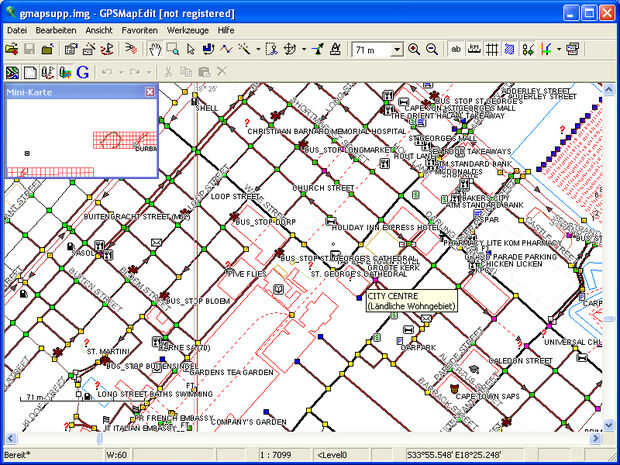This screenshot has width=620, height=465.
Task: Toggle the ruler scale display button
Action: click(474, 49)
